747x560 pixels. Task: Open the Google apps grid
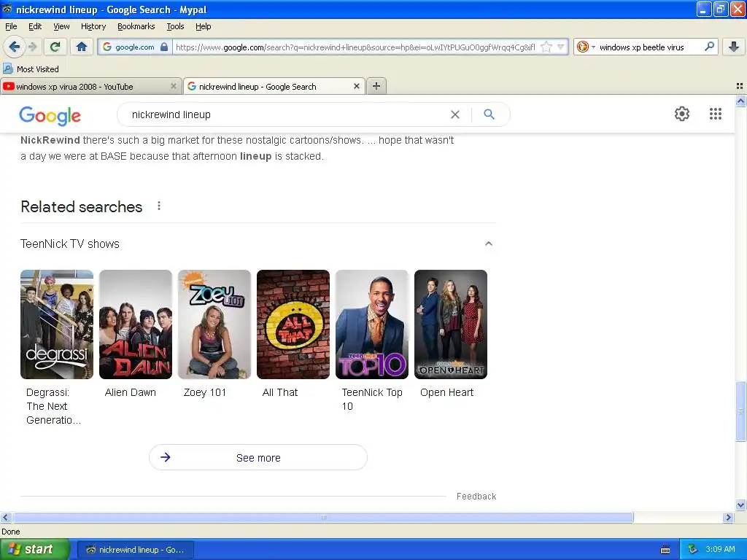(x=715, y=114)
